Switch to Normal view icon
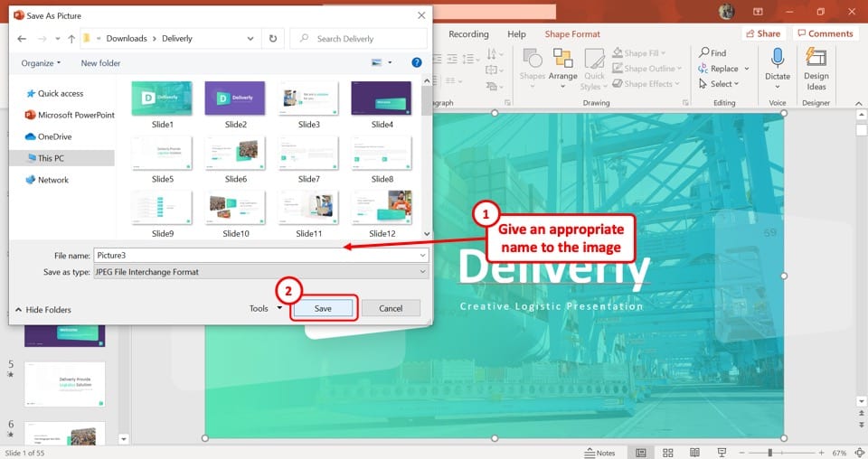 641,453
